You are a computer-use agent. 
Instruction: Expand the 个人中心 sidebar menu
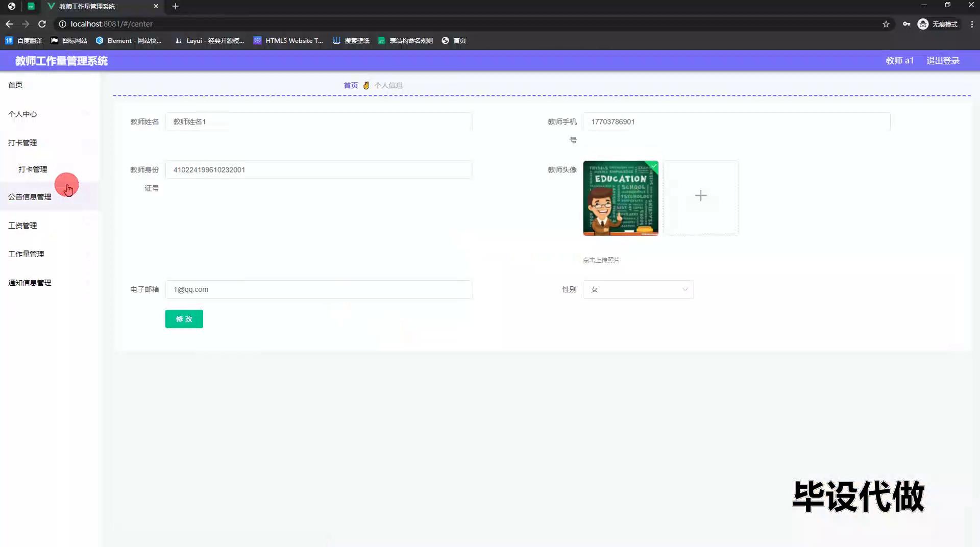pyautogui.click(x=23, y=114)
